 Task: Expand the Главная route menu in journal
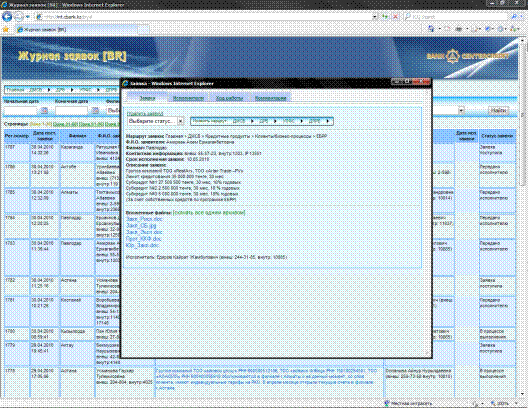pos(16,90)
